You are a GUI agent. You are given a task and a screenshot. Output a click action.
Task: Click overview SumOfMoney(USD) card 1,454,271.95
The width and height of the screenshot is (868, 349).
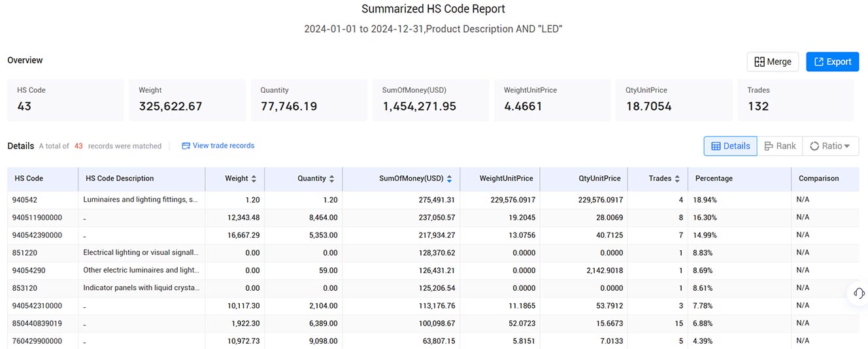pyautogui.click(x=431, y=100)
